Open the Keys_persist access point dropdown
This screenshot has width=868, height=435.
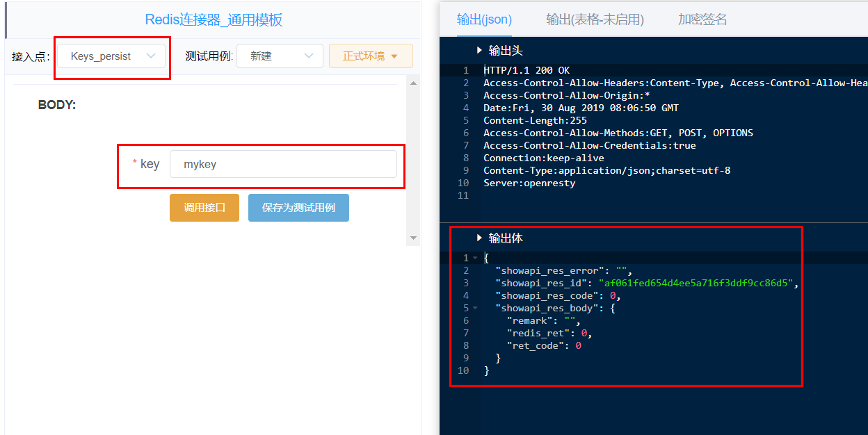coord(111,56)
